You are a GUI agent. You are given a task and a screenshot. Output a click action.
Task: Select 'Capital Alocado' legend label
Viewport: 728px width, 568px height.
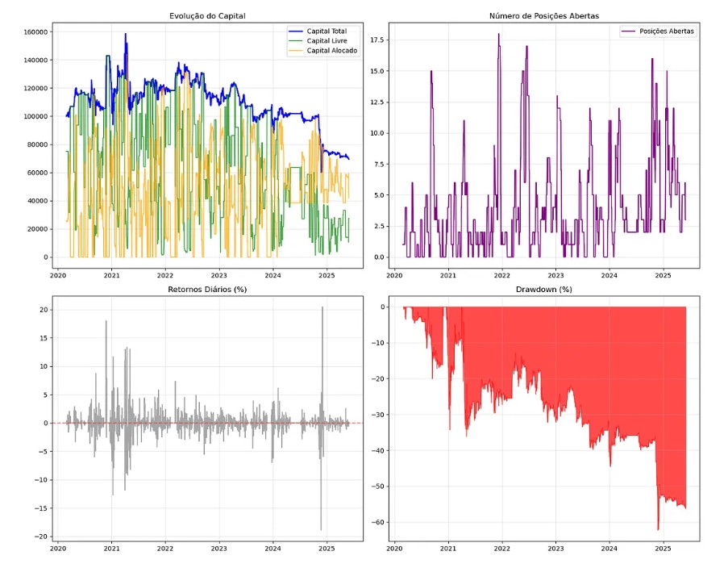coord(330,50)
